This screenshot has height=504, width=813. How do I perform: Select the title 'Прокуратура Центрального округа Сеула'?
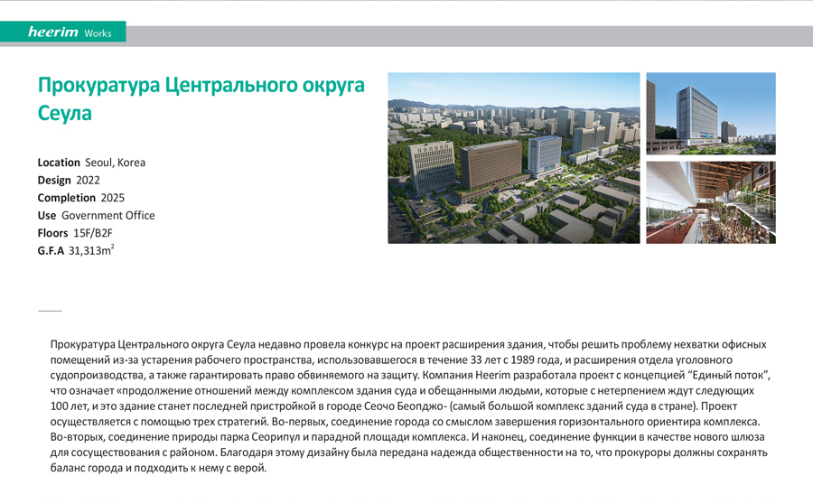click(x=201, y=98)
